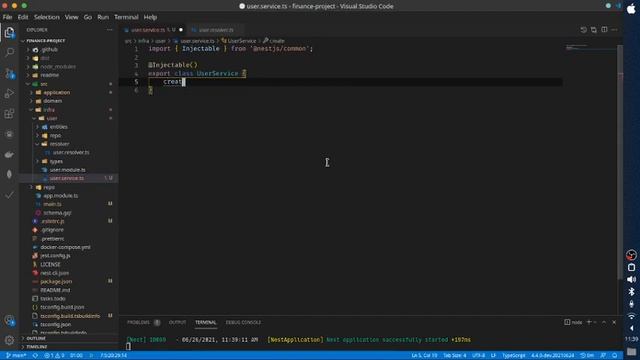Click errors and warnings count in status bar
This screenshot has height=360, width=640.
[54, 356]
